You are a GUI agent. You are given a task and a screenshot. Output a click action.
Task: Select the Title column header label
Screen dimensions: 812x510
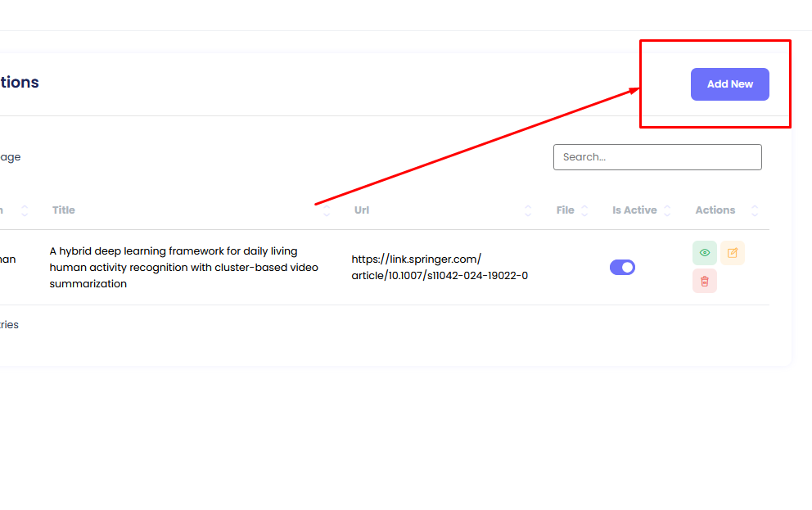pyautogui.click(x=64, y=210)
